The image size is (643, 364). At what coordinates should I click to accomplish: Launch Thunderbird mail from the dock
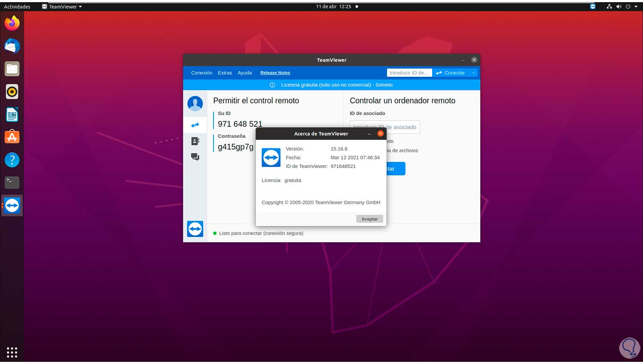[12, 46]
